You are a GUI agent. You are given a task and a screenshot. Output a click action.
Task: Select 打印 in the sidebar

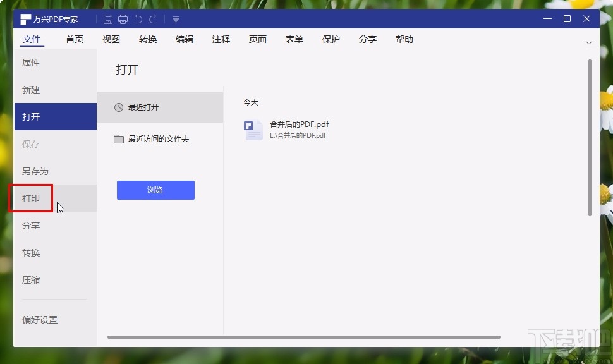coord(30,198)
